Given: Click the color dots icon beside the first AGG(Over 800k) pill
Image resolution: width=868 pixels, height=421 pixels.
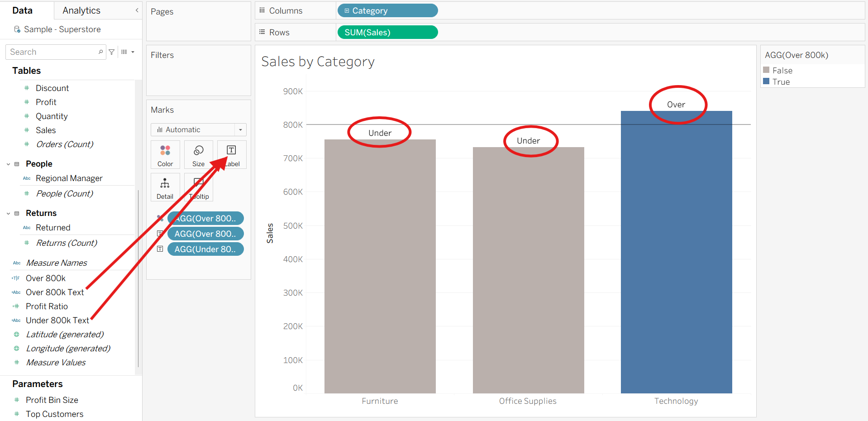Looking at the screenshot, I should point(160,218).
